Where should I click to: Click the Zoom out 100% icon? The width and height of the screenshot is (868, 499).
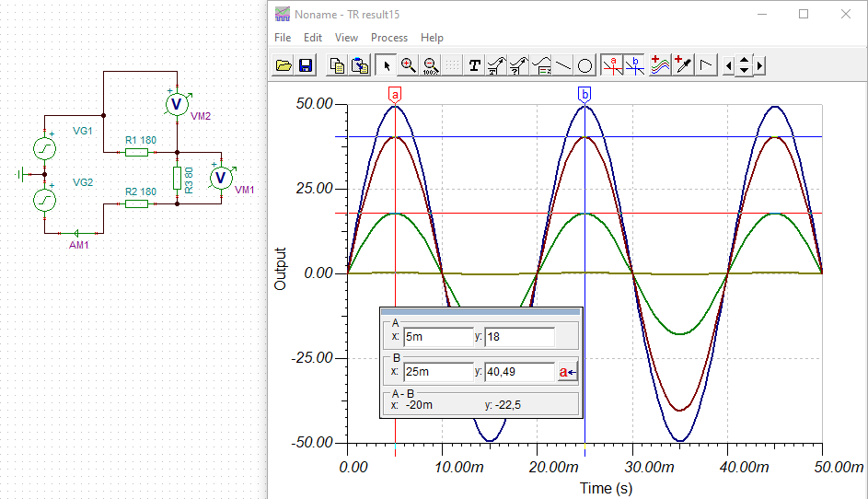tap(430, 65)
